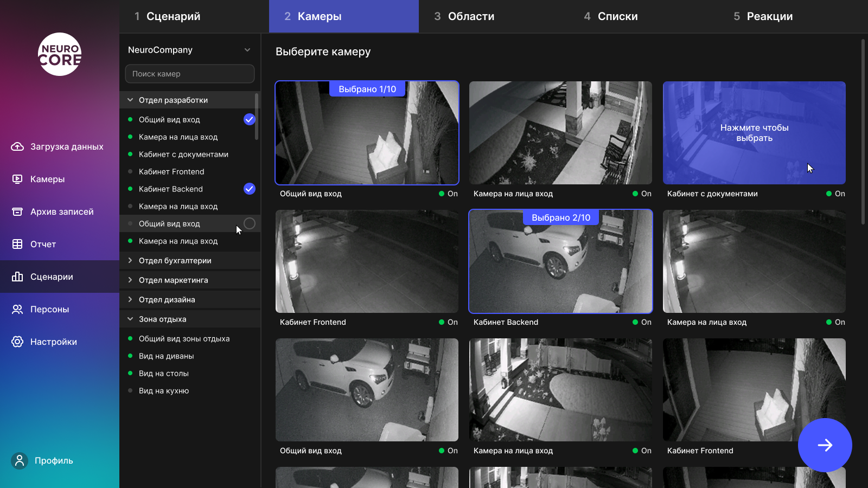Click the Камеры camera icon in sidebar
This screenshot has height=488, width=868.
click(x=17, y=179)
